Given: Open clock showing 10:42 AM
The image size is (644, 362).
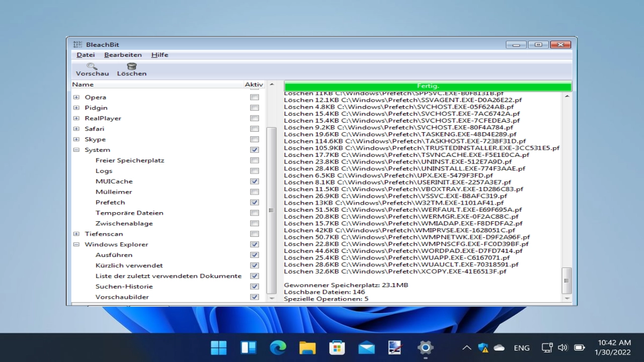Looking at the screenshot, I should coord(613,347).
